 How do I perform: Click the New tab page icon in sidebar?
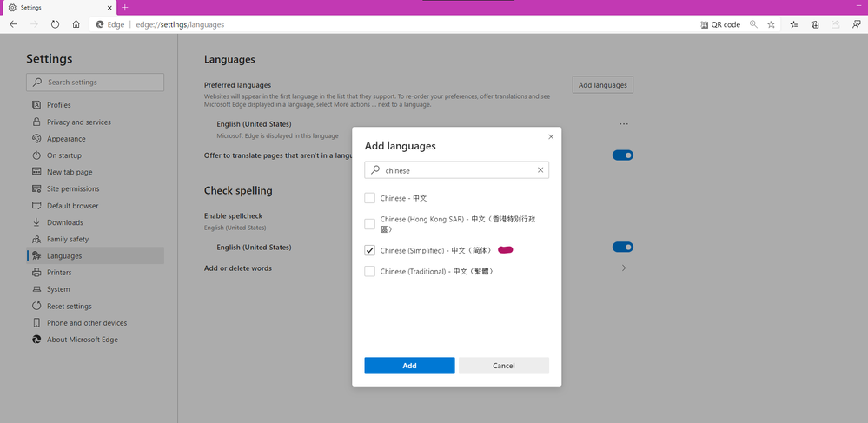point(36,172)
